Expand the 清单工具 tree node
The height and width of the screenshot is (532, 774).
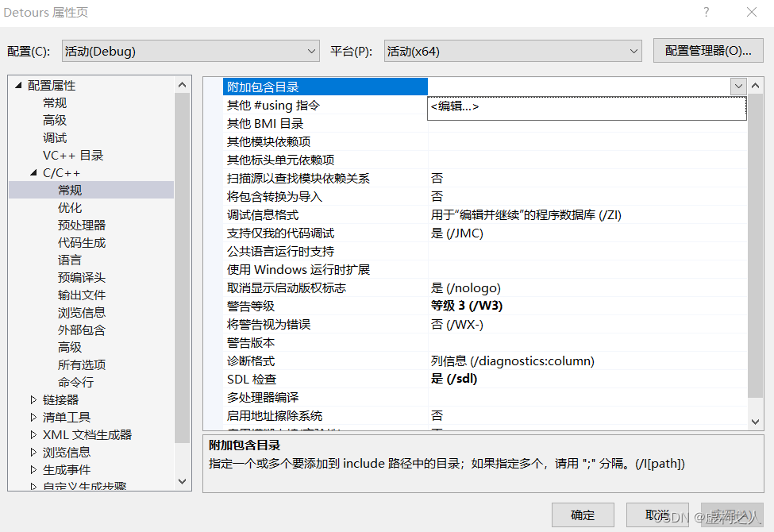33,417
